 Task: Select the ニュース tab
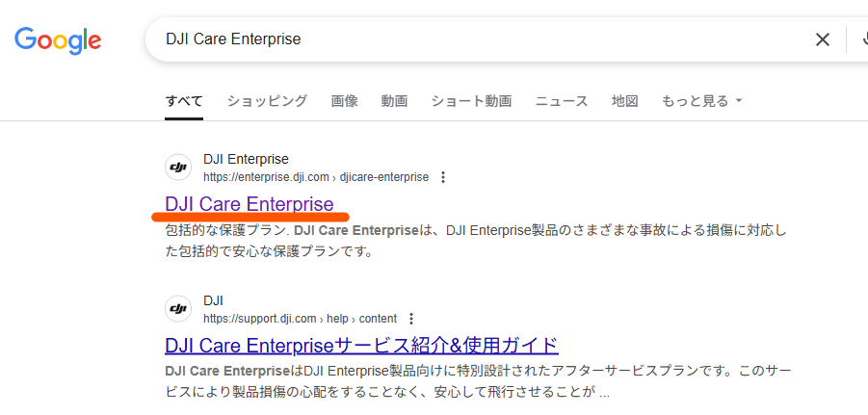coord(562,101)
